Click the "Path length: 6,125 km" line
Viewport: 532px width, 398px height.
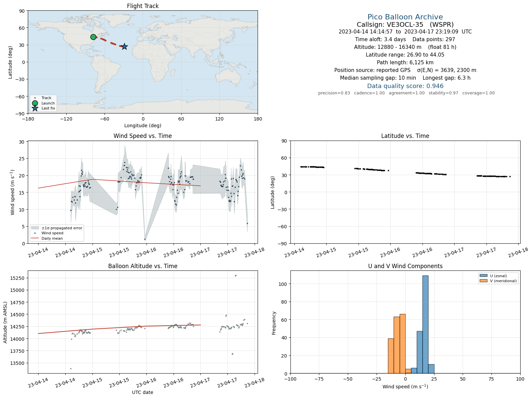coord(405,63)
